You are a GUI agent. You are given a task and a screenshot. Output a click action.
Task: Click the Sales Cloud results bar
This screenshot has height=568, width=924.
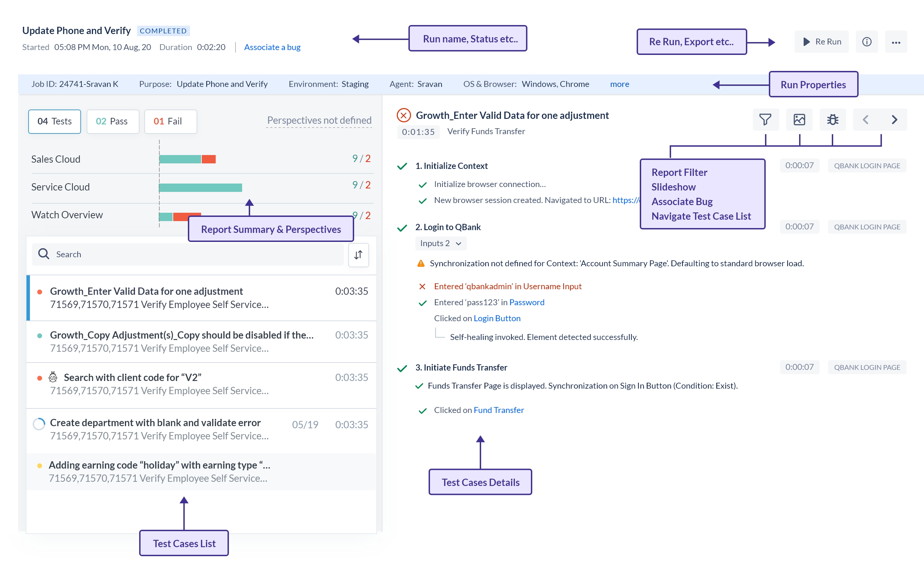click(188, 159)
